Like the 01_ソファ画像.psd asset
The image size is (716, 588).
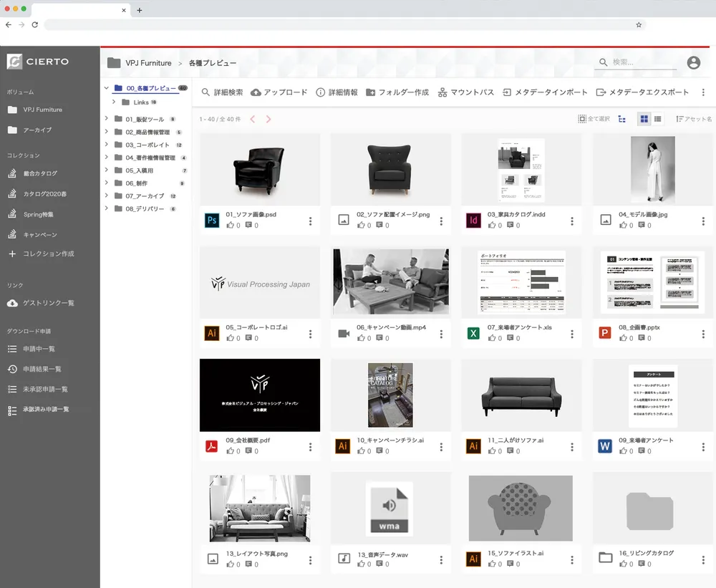click(231, 226)
